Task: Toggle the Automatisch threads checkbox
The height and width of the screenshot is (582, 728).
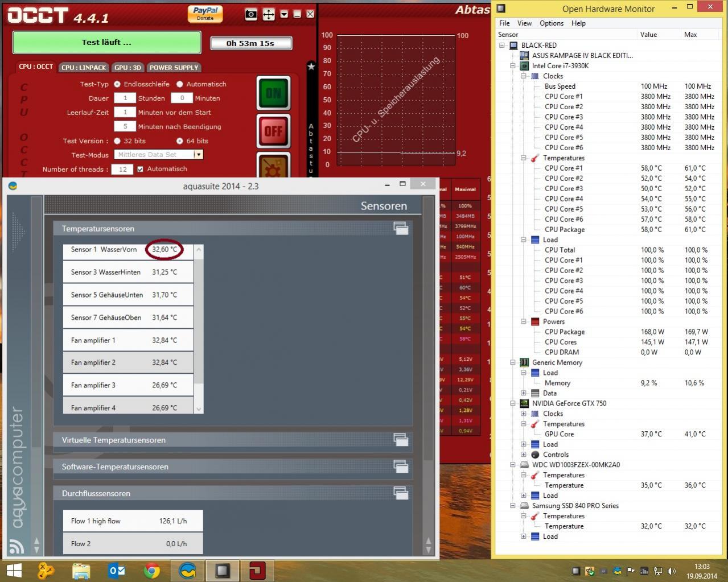Action: coord(140,169)
